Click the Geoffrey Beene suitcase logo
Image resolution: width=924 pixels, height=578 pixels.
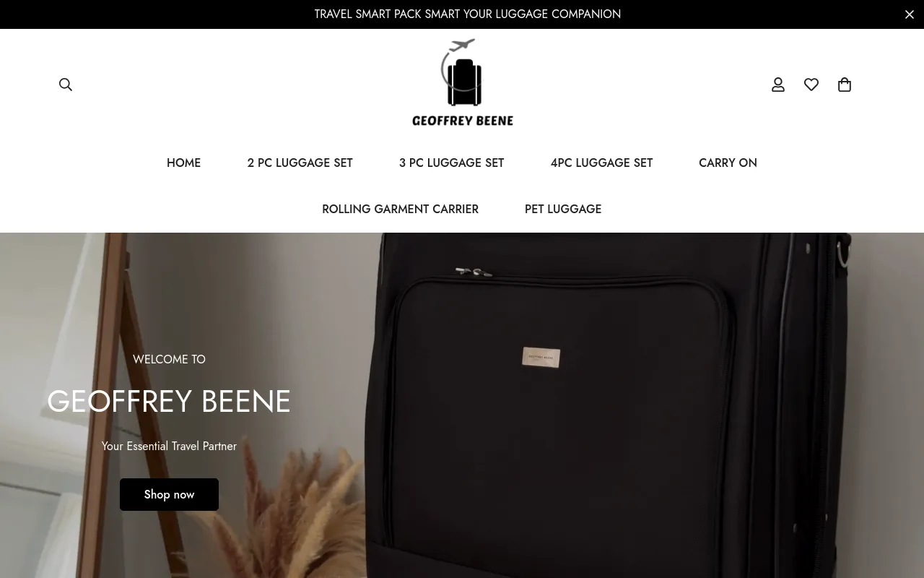pos(463,82)
